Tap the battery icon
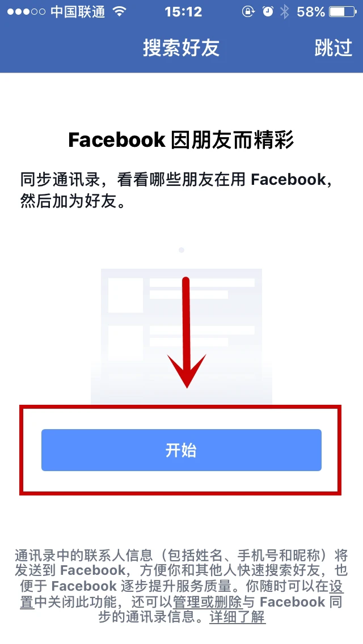Viewport: 363px width, 644px height. 343,11
